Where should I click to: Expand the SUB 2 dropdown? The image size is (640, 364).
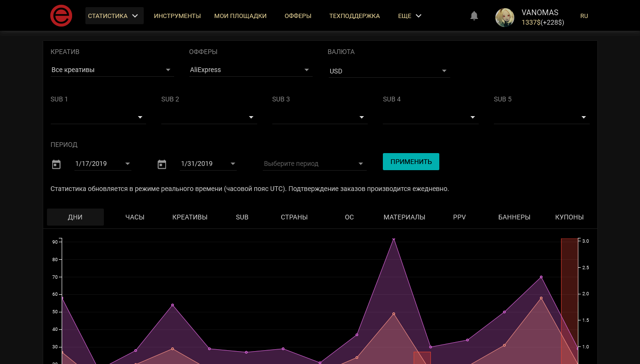coord(209,117)
